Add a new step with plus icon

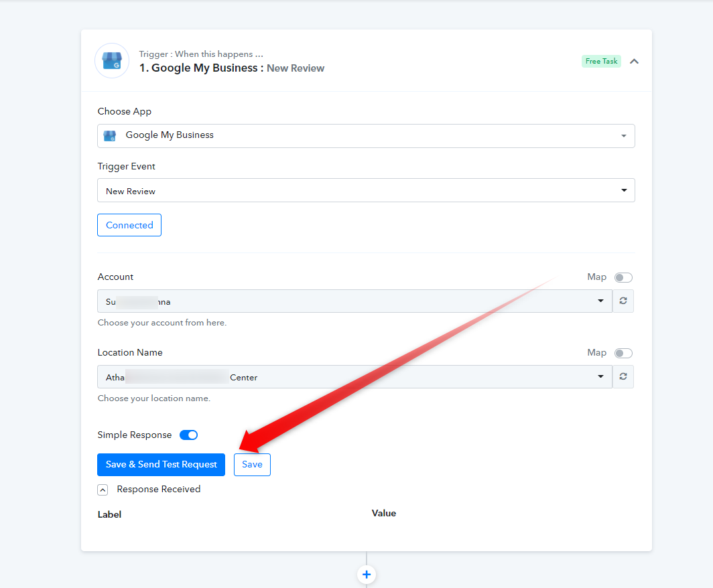pyautogui.click(x=367, y=575)
